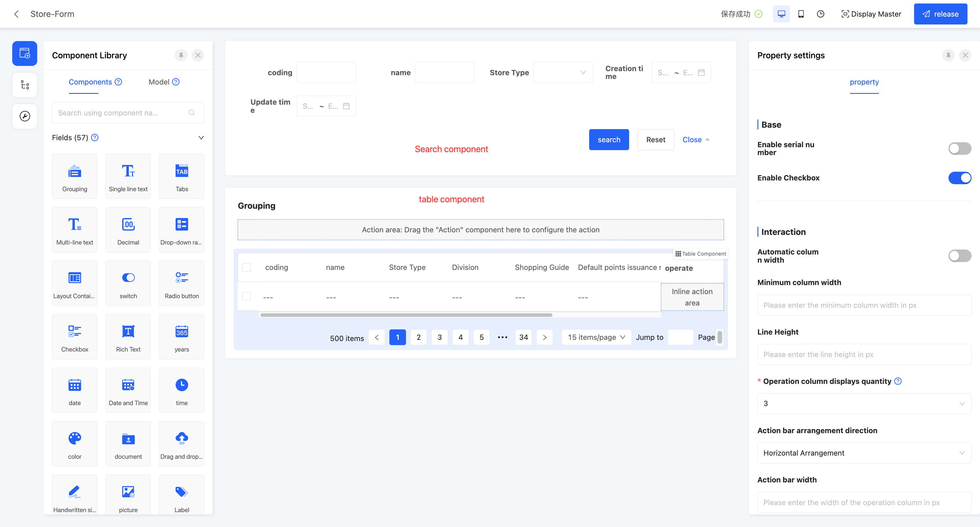Select the Components tab
The height and width of the screenshot is (527, 980).
pos(90,82)
